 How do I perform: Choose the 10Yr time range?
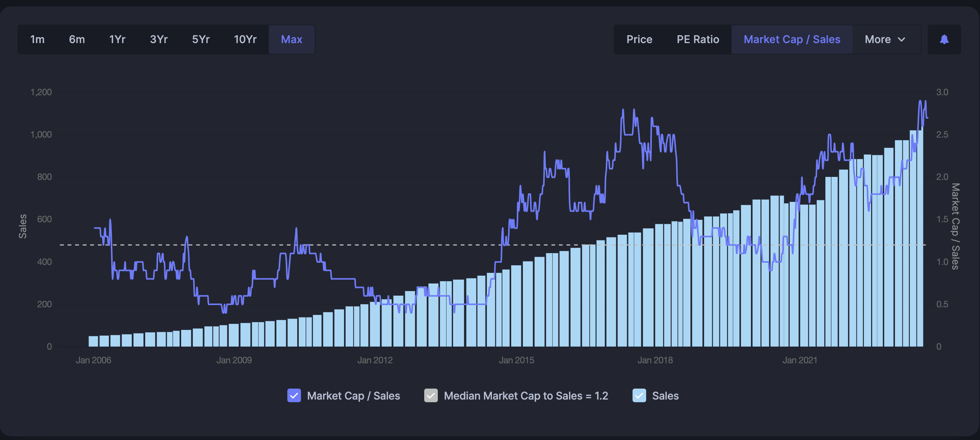(x=245, y=40)
